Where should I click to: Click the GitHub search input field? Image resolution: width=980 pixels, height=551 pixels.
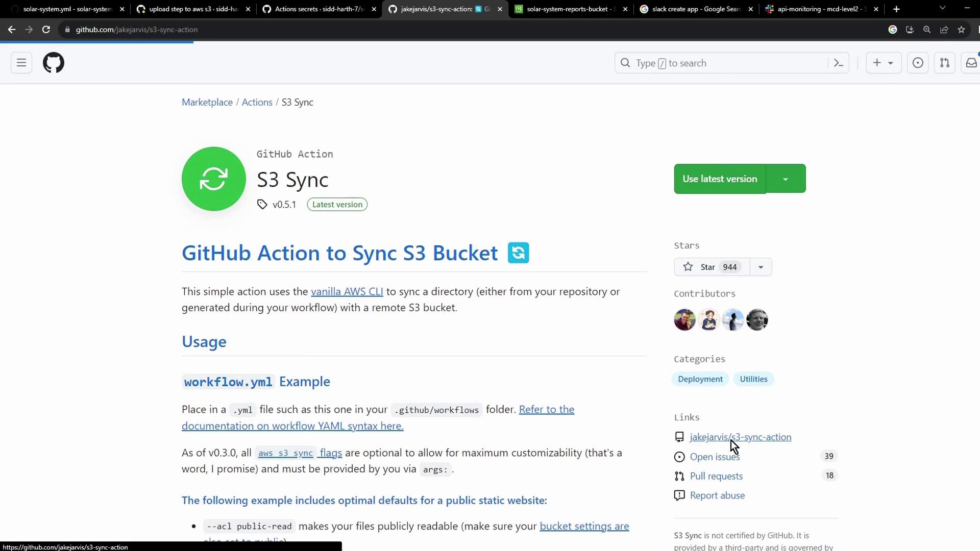pyautogui.click(x=725, y=63)
